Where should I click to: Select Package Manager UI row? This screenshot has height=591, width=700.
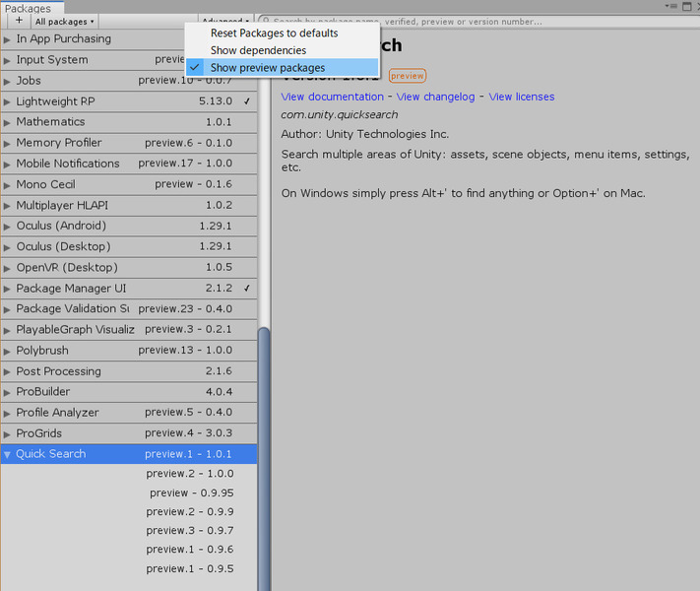click(x=129, y=289)
